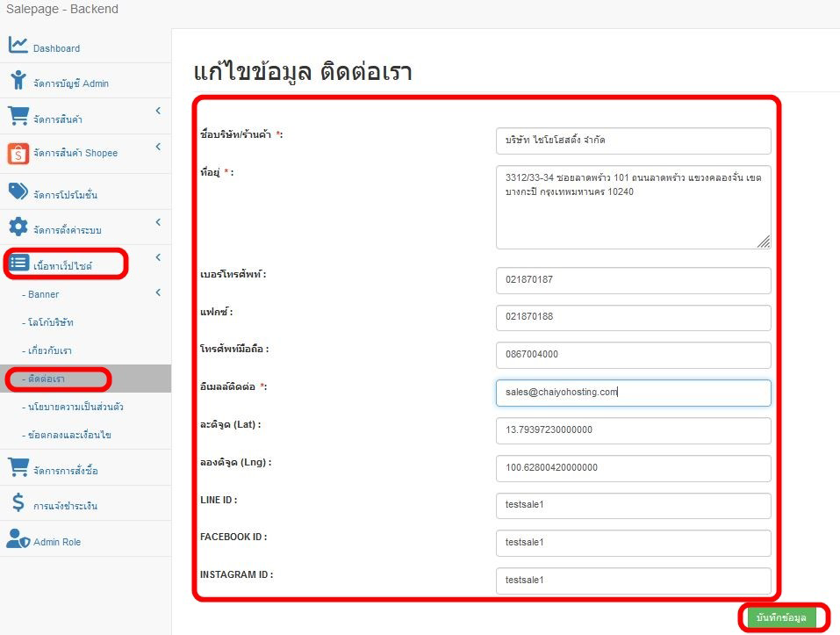840x635 pixels.
Task: Expand the จัดการสินค้า menu chevron
Action: [x=158, y=111]
